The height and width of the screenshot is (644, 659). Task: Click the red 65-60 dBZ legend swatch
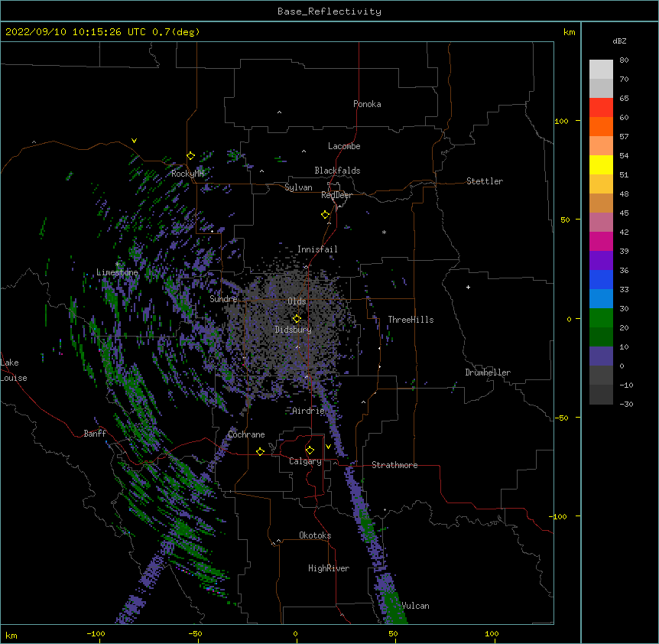(x=601, y=108)
